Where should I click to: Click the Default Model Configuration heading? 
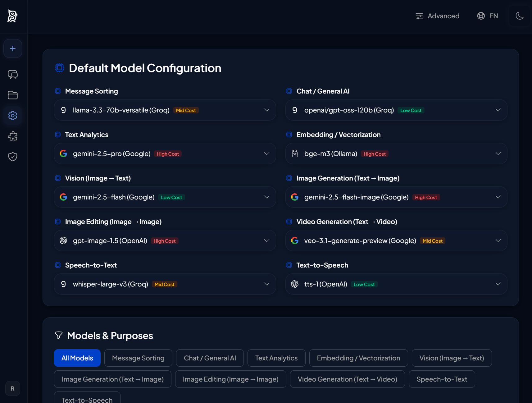pos(145,68)
